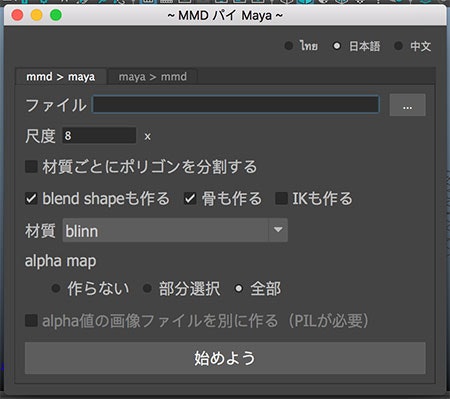Enable the IKも作る checkbox

click(281, 198)
